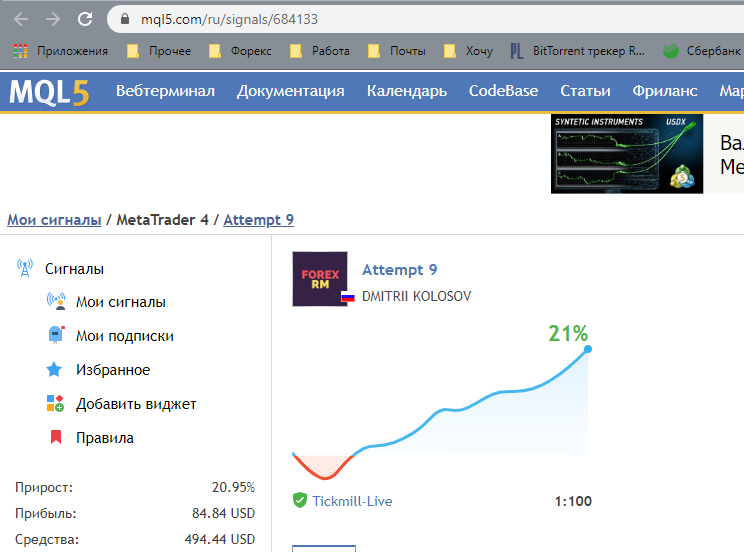This screenshot has width=744, height=552.
Task: Open Фриланс in the top menu
Action: click(x=665, y=91)
